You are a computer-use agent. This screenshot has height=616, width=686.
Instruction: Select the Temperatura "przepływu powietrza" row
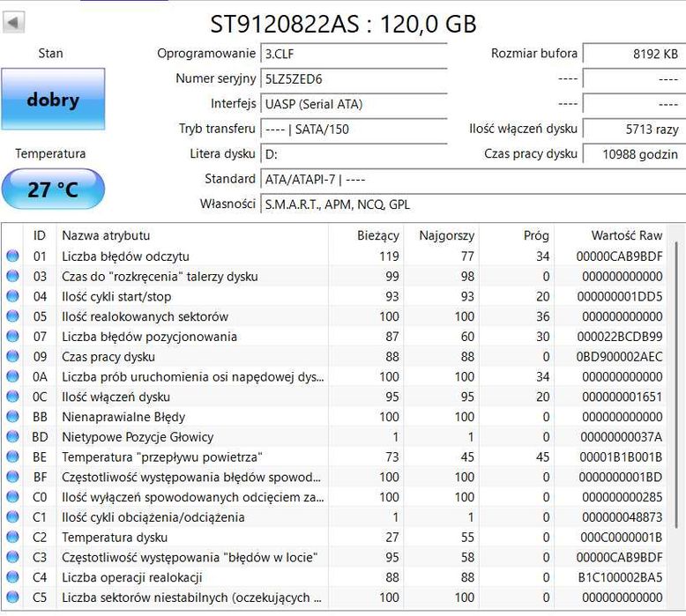point(334,456)
